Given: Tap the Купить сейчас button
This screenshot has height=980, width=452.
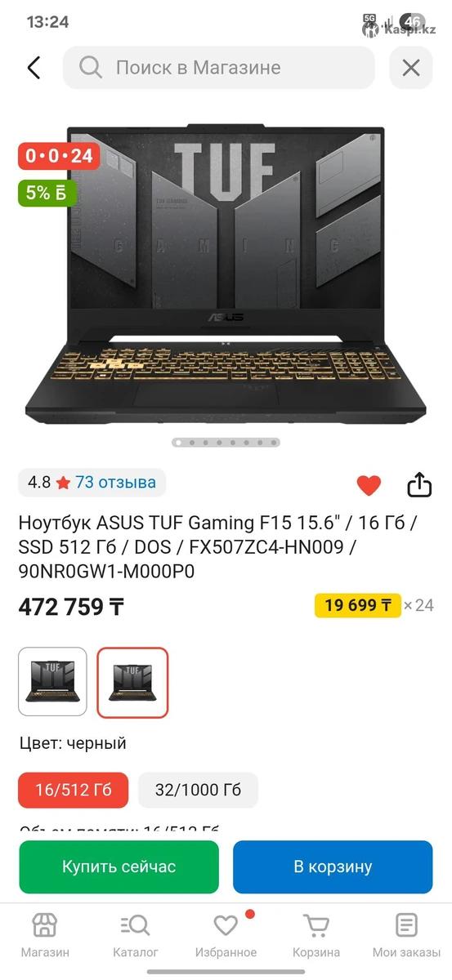Looking at the screenshot, I should [119, 867].
